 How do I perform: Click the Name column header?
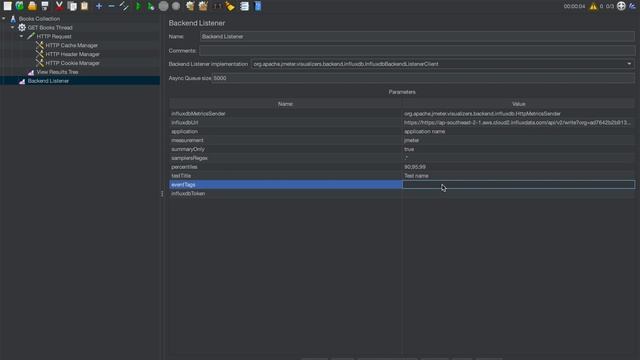click(285, 104)
